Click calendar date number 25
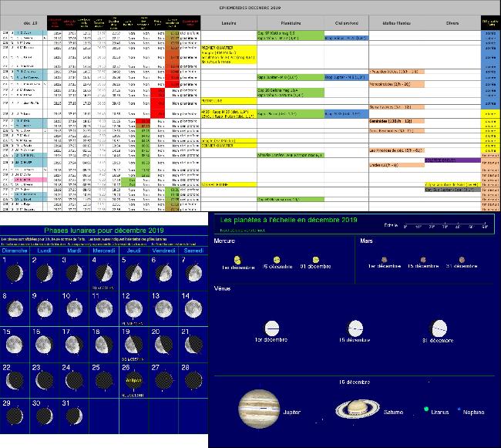Viewport: 501px width, 448px height. coord(96,368)
